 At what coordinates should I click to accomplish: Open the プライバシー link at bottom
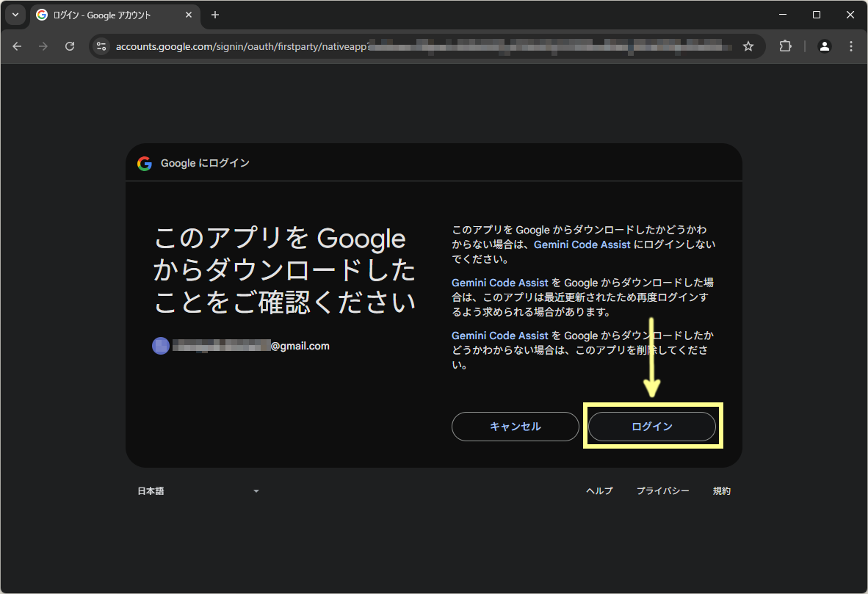point(663,490)
